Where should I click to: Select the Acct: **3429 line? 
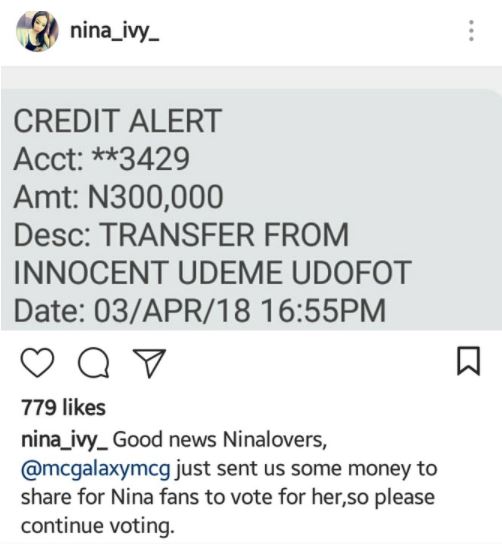[101, 159]
